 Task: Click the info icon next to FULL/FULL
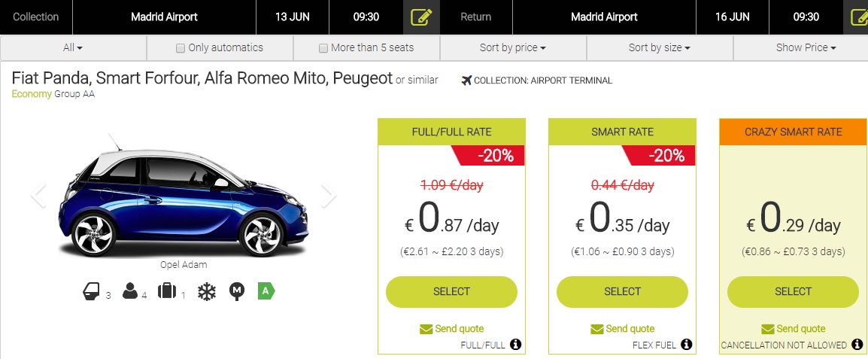pos(515,345)
